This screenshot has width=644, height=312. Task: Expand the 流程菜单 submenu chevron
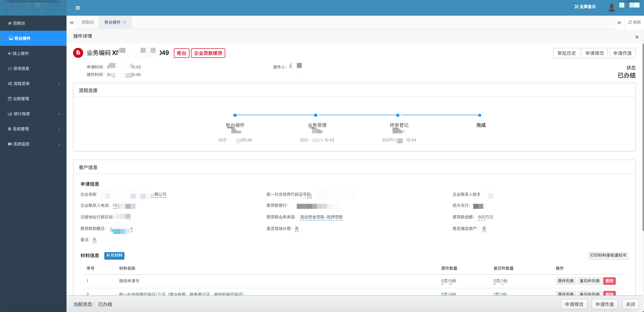coord(59,84)
